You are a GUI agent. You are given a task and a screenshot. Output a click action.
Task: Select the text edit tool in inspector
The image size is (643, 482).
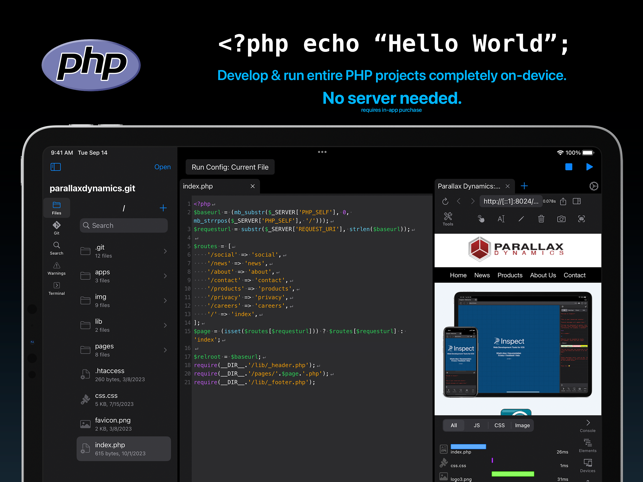coord(501,219)
